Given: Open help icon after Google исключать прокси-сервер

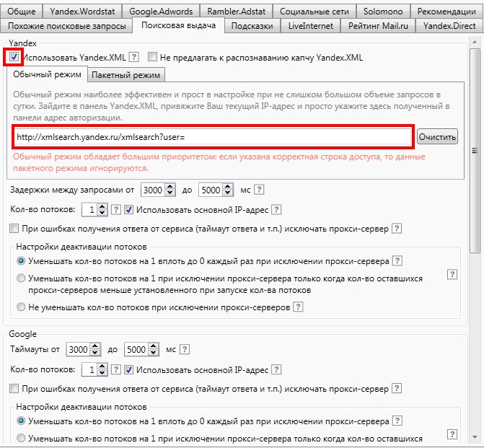Looking at the screenshot, I should 397,388.
